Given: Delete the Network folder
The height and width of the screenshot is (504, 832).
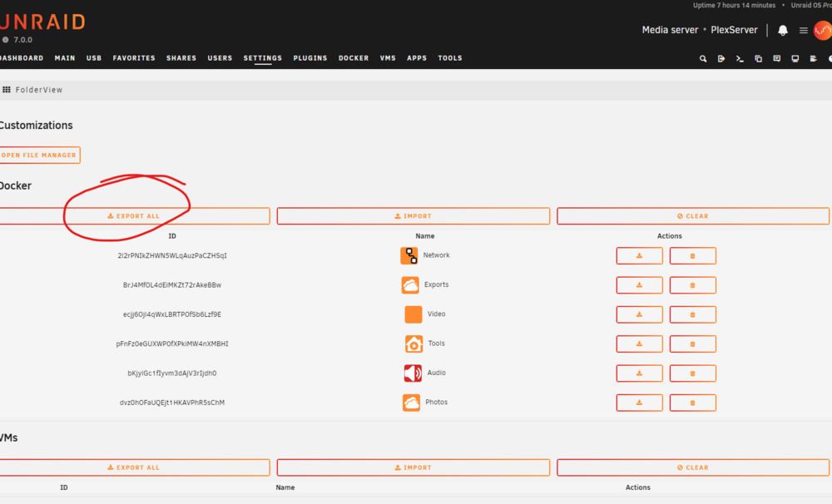Looking at the screenshot, I should 692,255.
